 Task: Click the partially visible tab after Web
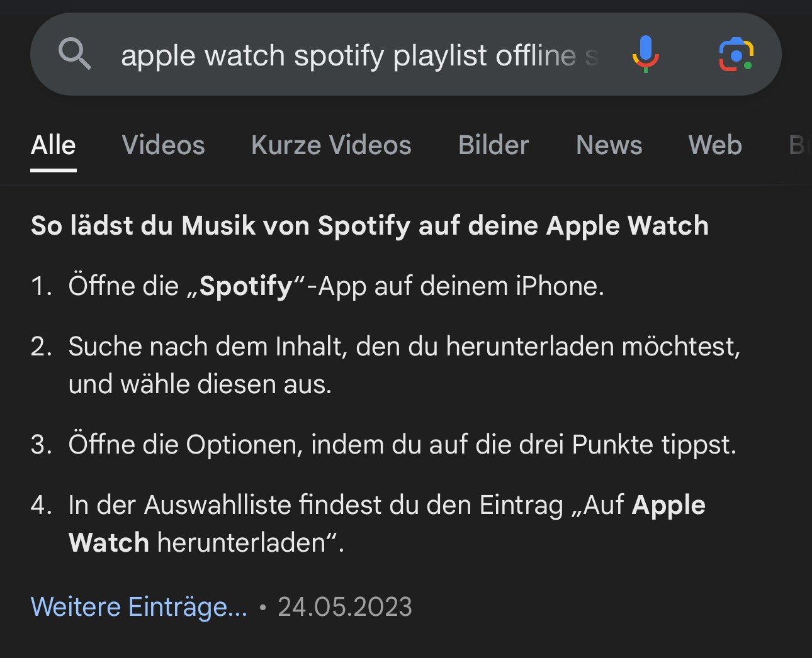point(798,145)
